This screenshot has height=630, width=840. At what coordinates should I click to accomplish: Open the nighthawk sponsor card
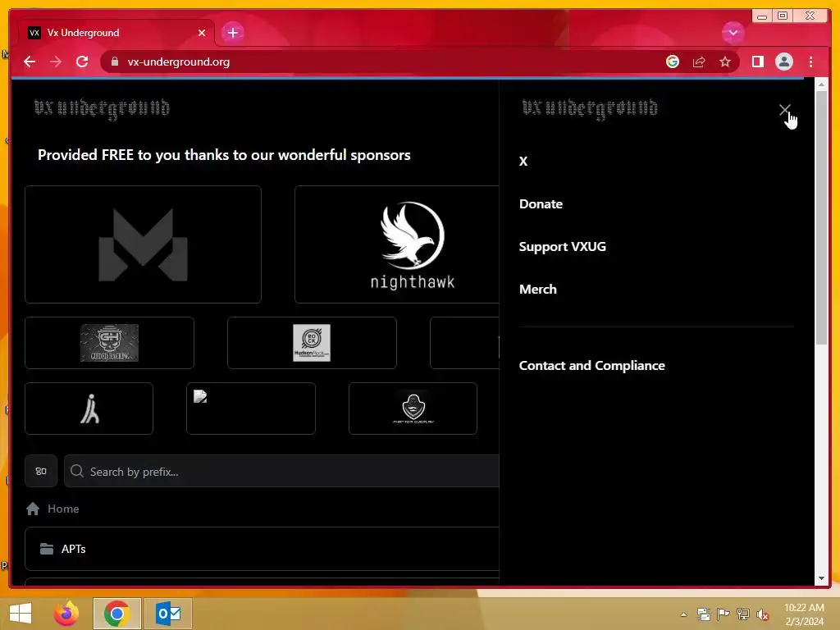397,244
